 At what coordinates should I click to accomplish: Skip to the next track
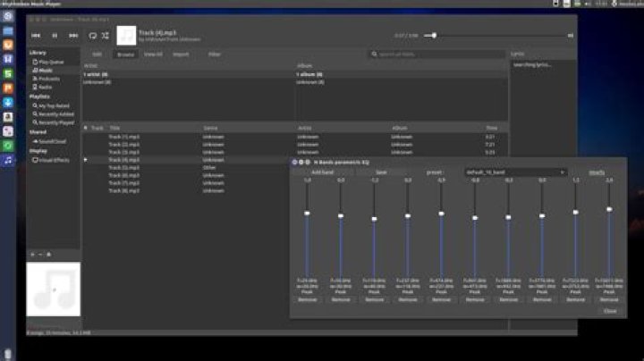coord(73,36)
